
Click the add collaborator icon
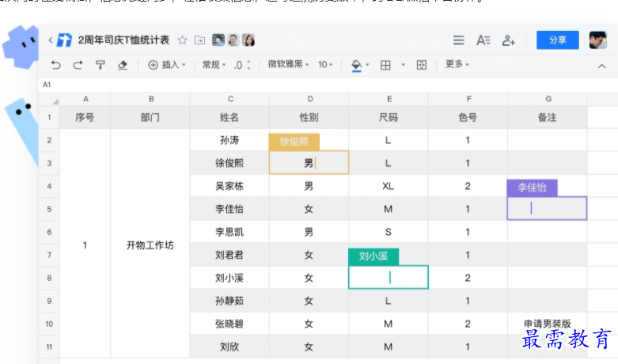click(509, 40)
